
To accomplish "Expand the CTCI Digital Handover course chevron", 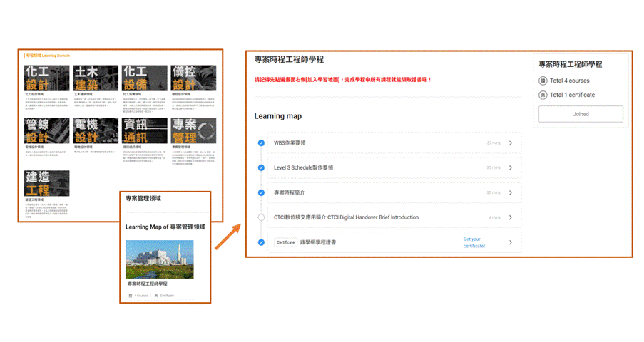I will coord(511,217).
